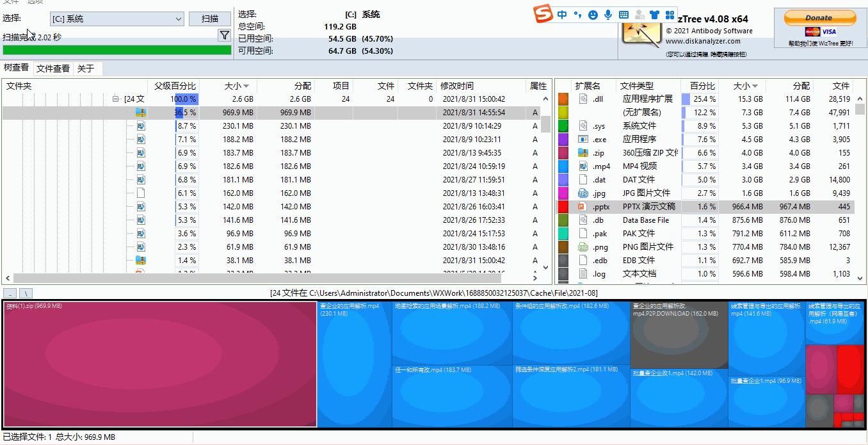
Task: Open Sogou toolbox grid icon
Action: click(670, 15)
